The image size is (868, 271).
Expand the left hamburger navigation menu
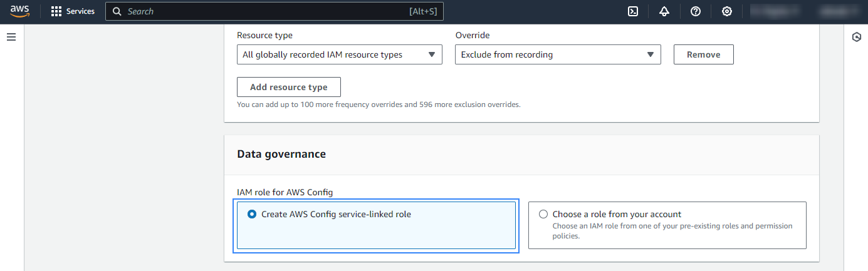point(11,38)
